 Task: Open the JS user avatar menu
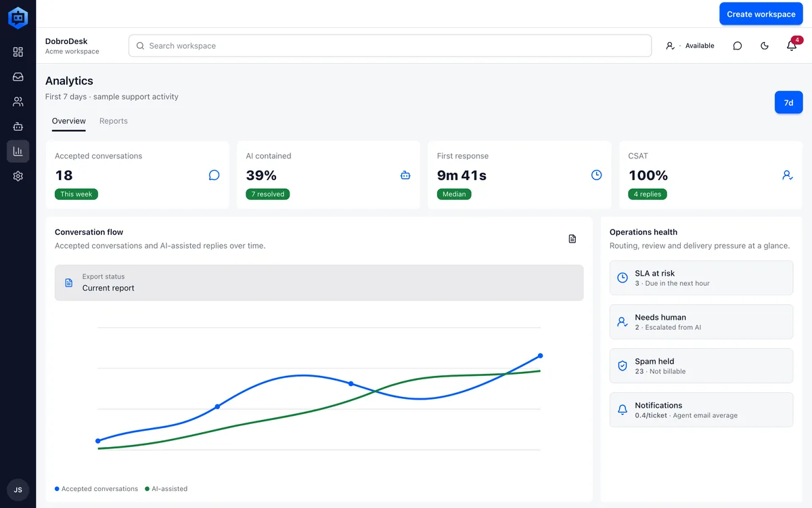(x=18, y=490)
